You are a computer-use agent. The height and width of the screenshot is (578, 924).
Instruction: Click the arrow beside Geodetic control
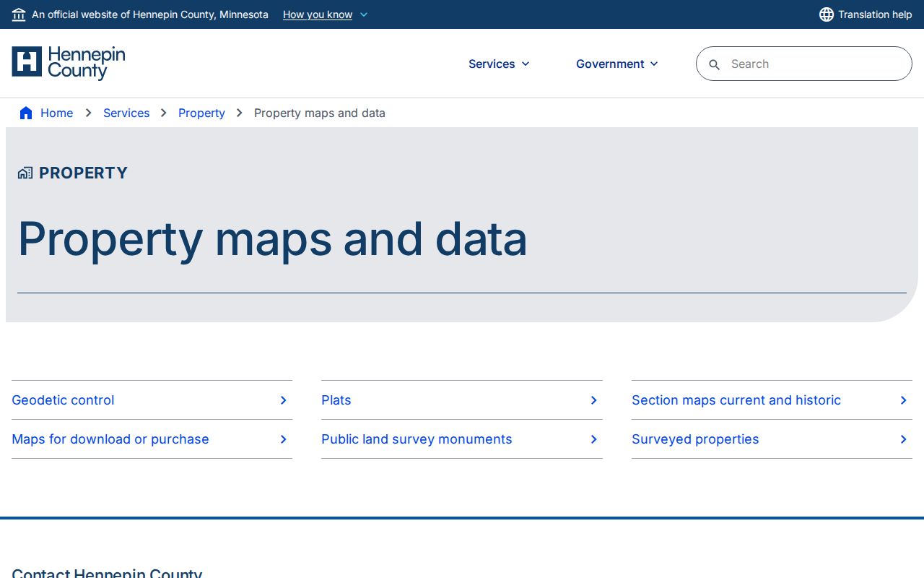284,400
